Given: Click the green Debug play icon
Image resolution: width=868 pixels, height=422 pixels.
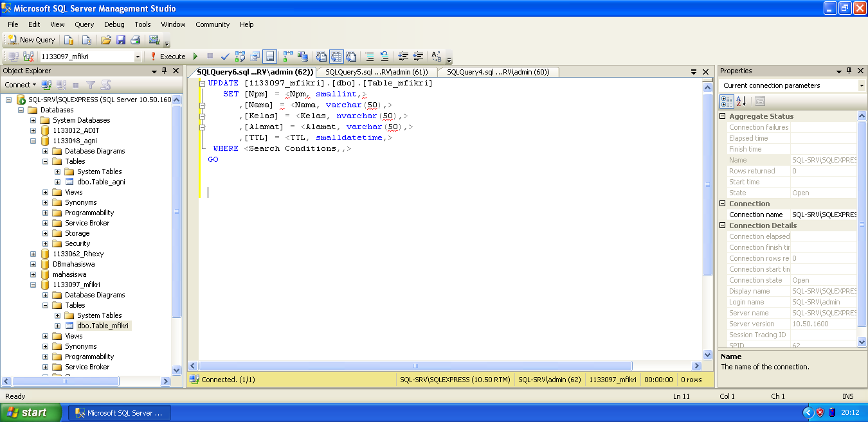Looking at the screenshot, I should 195,57.
